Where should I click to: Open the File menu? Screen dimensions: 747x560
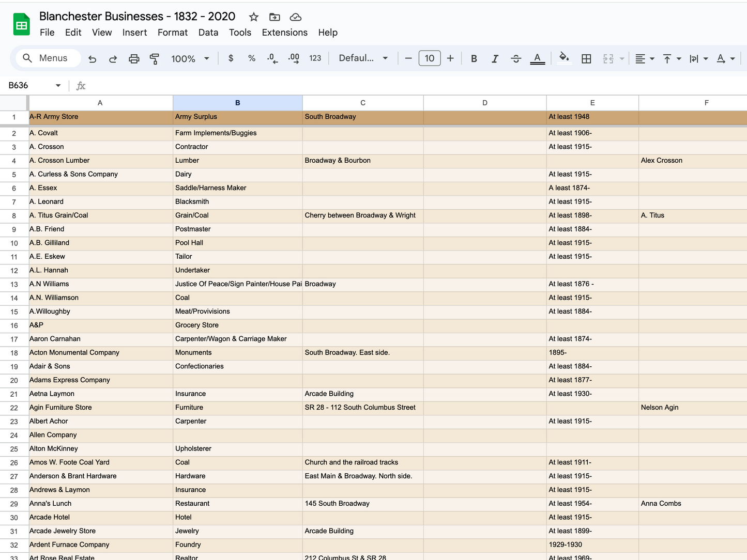[47, 33]
